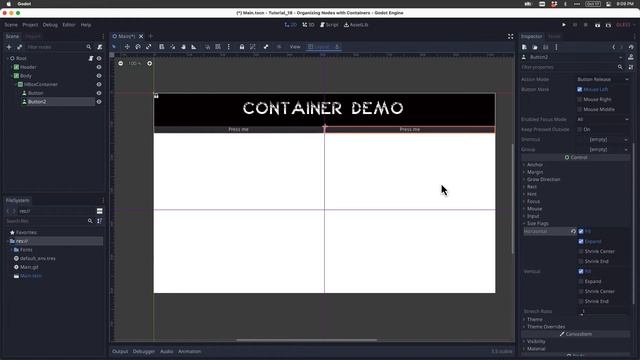Open the Scene menu
Image resolution: width=640 pixels, height=360 pixels.
pos(11,25)
